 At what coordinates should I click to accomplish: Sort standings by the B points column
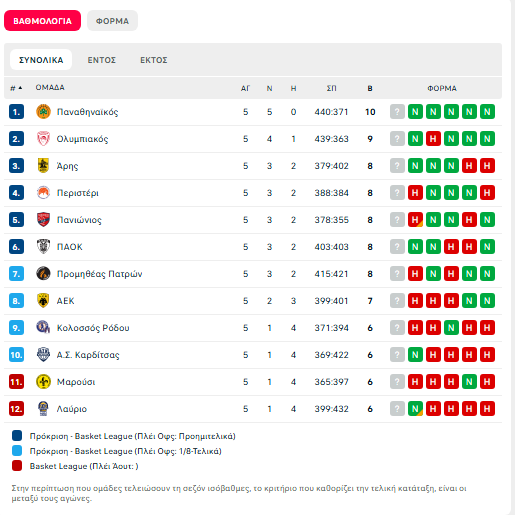(370, 88)
